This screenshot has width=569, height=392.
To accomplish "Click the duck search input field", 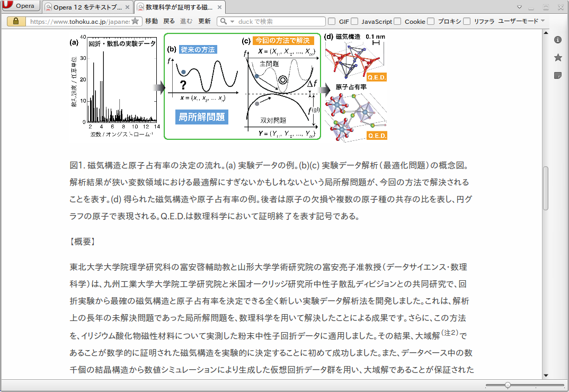I will tap(280, 21).
